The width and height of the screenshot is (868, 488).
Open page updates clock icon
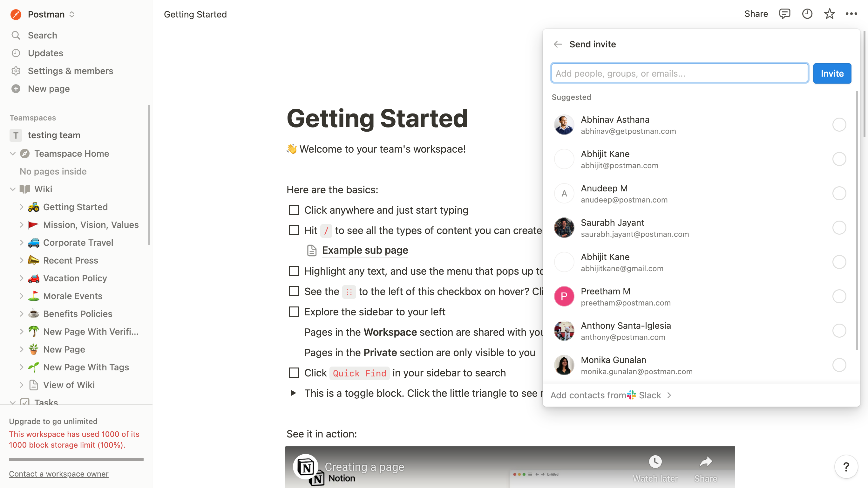pos(807,14)
